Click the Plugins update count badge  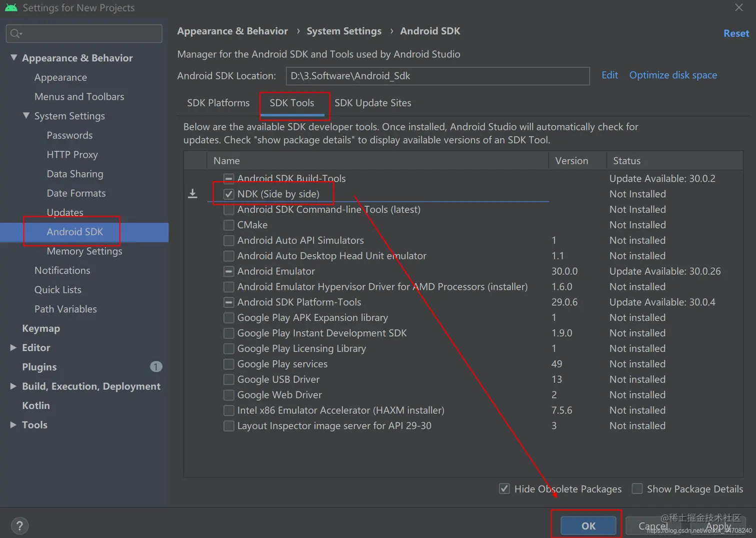(156, 367)
